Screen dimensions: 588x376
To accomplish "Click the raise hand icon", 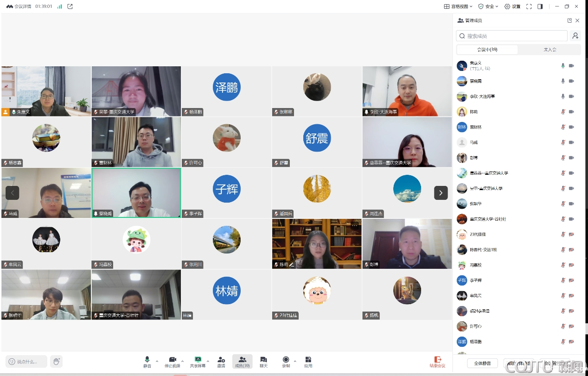I will 56,361.
